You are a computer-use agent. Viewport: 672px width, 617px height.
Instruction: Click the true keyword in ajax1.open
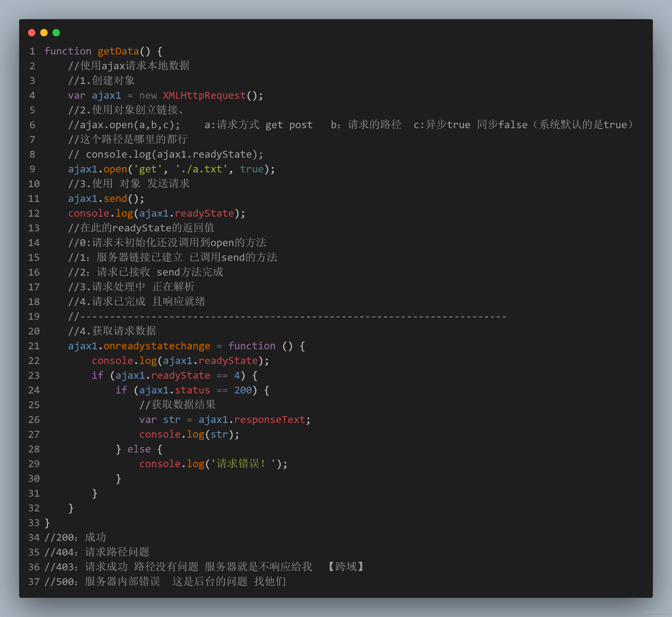point(252,169)
